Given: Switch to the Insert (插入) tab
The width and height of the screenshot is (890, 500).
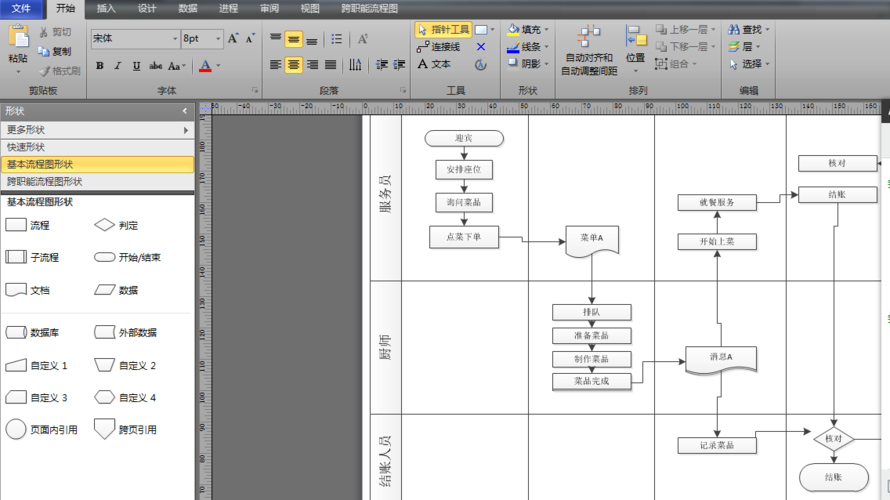Looking at the screenshot, I should point(106,8).
